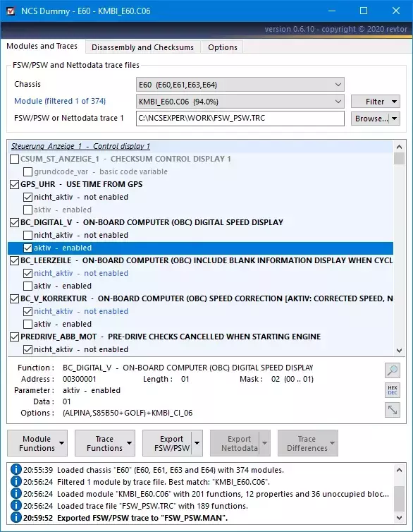The image size is (413, 532).
Task: Check nicht_aktiv under BC_DIGITAL_V
Action: (27, 235)
